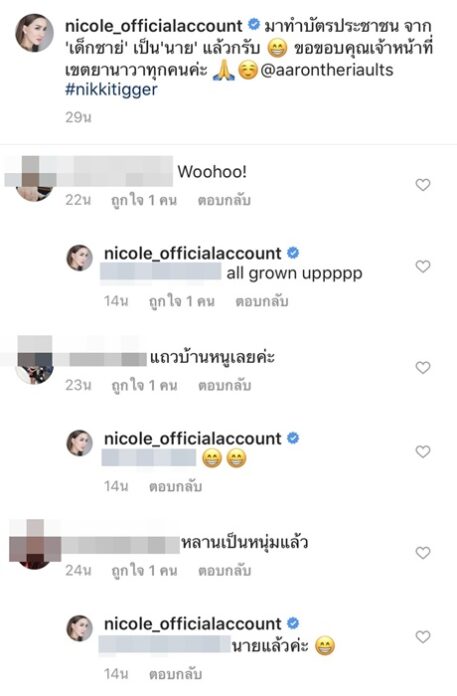Open nicole_officialaccount username in caption
This screenshot has width=457, height=696.
[154, 26]
